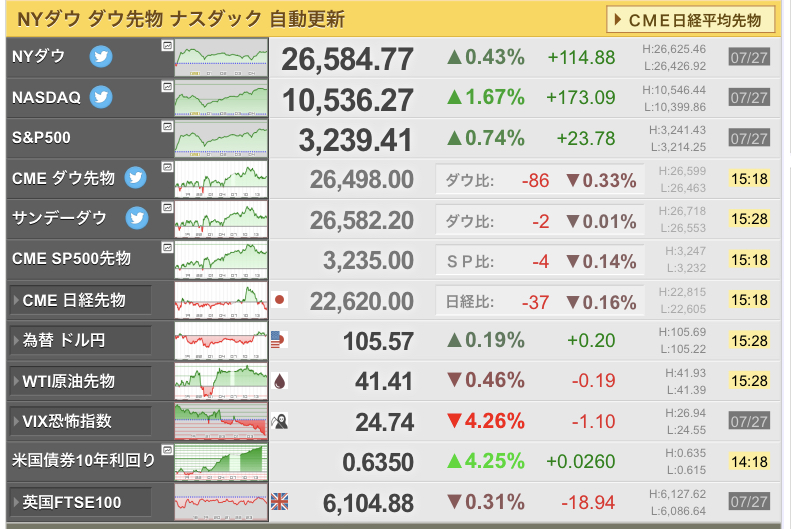This screenshot has height=529, width=791.
Task: Expand the VIX恐怖指数 arrow
Action: point(15,421)
